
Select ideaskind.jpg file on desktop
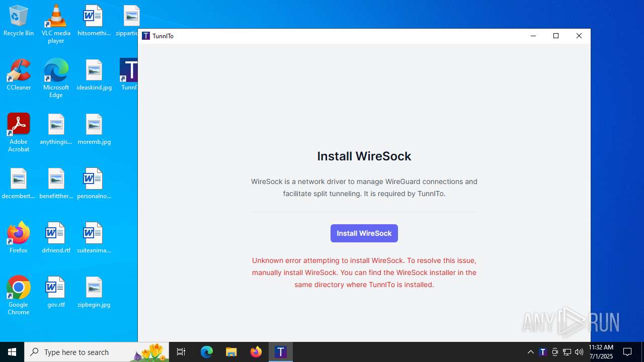coord(94,75)
